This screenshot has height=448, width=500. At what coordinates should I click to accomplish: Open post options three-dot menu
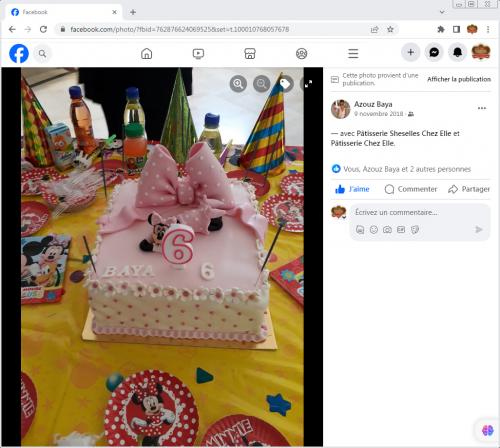482,108
